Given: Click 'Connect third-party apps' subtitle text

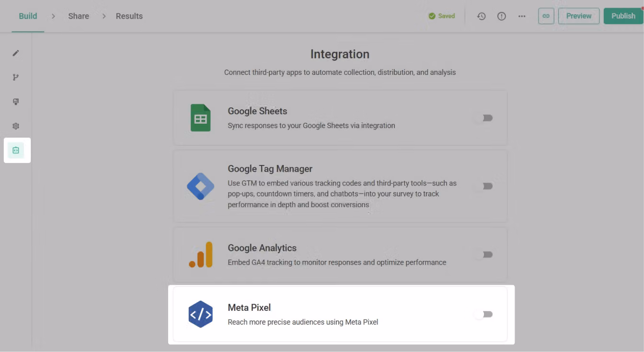Looking at the screenshot, I should [340, 72].
